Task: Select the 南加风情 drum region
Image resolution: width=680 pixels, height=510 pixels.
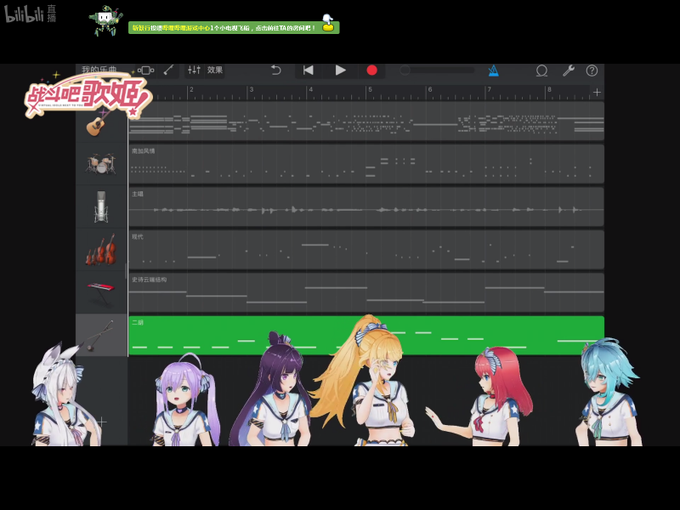Action: 366,164
